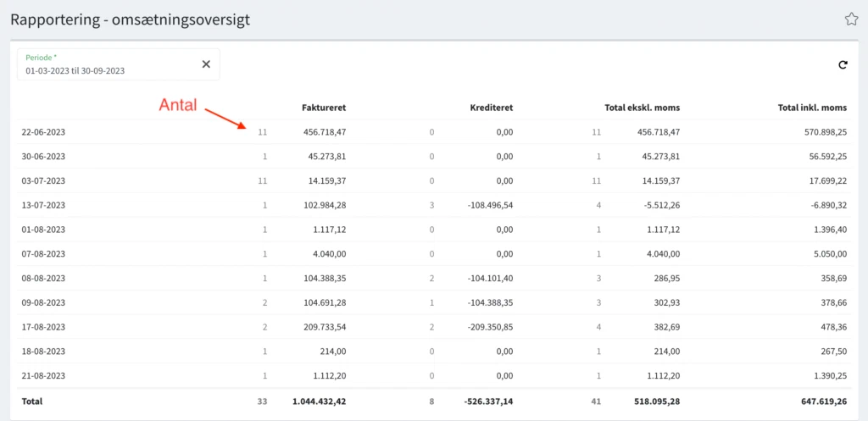Click the Total ekskl. moms header
Image resolution: width=868 pixels, height=421 pixels.
click(x=640, y=108)
